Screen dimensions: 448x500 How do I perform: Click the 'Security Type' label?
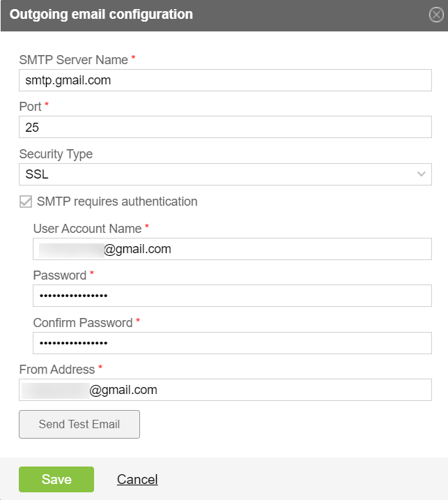coord(56,154)
